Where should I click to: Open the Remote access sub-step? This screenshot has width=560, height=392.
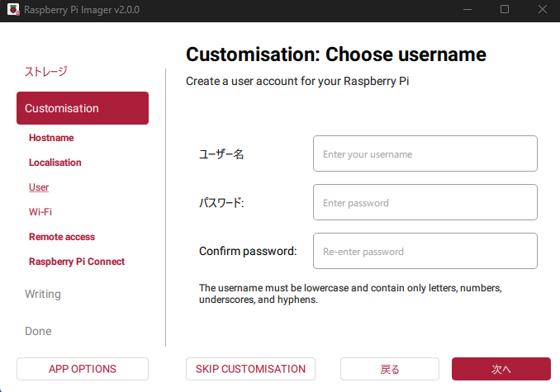click(x=62, y=237)
